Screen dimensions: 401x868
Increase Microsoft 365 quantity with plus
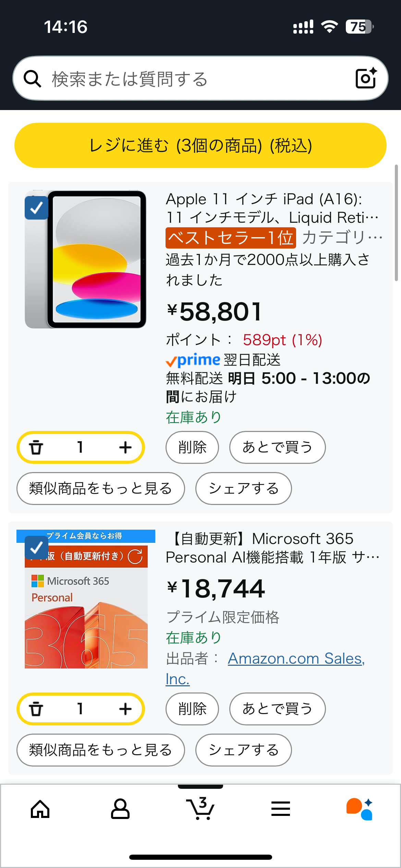[x=125, y=709]
